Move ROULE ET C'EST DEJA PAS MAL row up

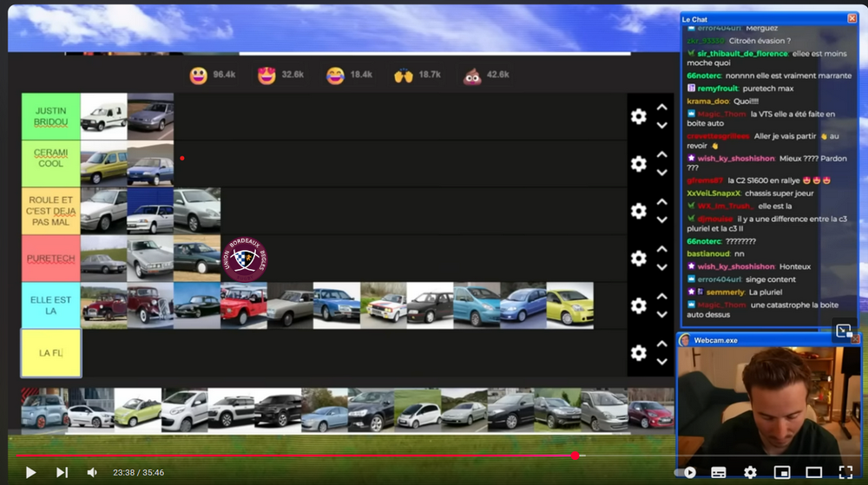click(662, 202)
